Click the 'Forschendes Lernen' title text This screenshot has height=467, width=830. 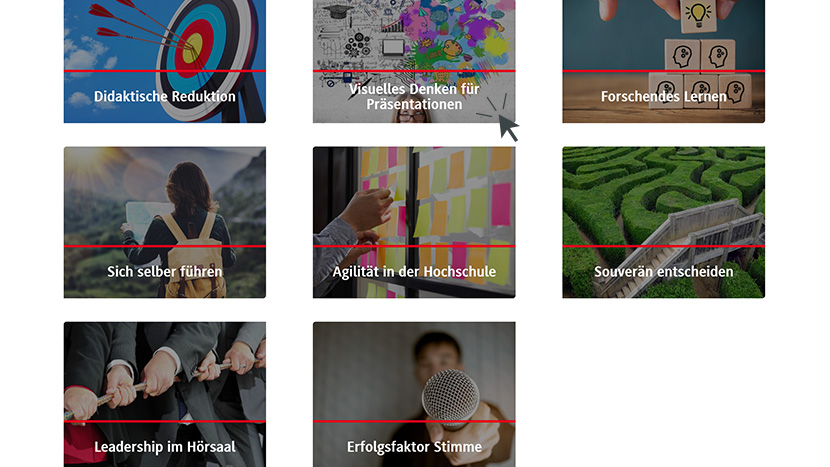pyautogui.click(x=663, y=96)
